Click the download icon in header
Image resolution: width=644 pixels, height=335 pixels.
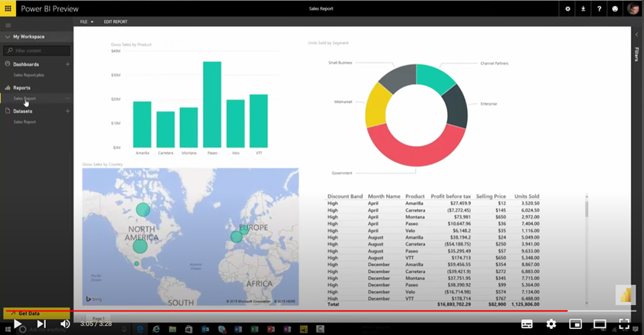584,9
